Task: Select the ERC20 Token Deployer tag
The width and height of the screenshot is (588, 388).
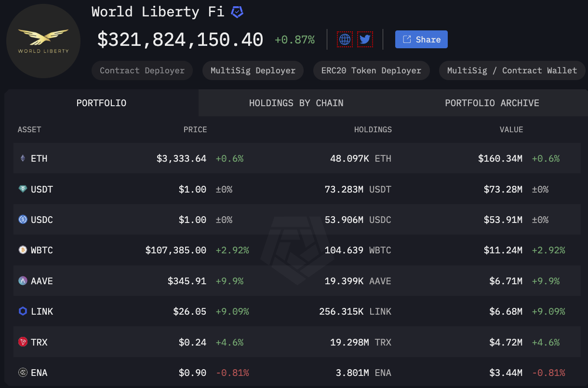Action: pyautogui.click(x=371, y=70)
